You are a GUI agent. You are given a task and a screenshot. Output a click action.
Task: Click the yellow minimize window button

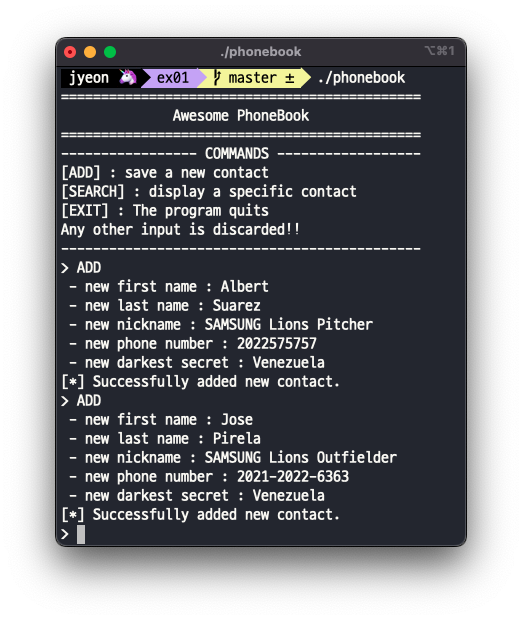pos(90,52)
